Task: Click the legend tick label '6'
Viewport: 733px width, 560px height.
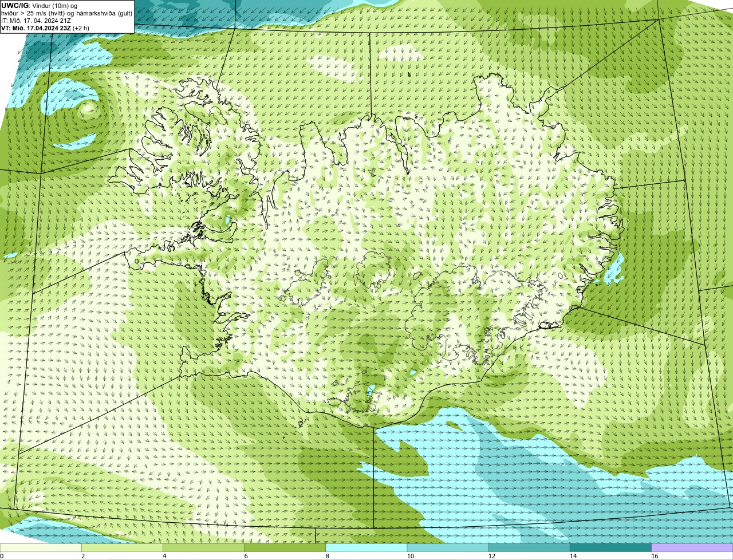Action: click(x=246, y=556)
